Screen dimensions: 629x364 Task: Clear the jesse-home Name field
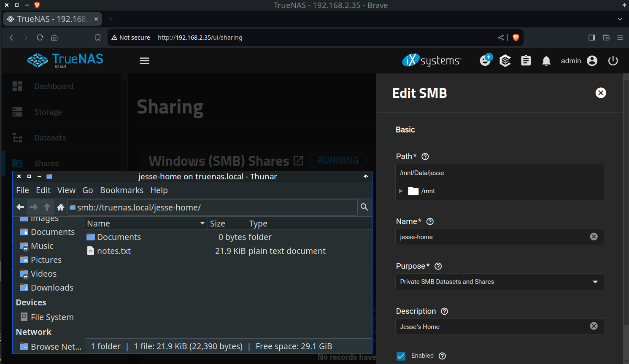tap(594, 237)
